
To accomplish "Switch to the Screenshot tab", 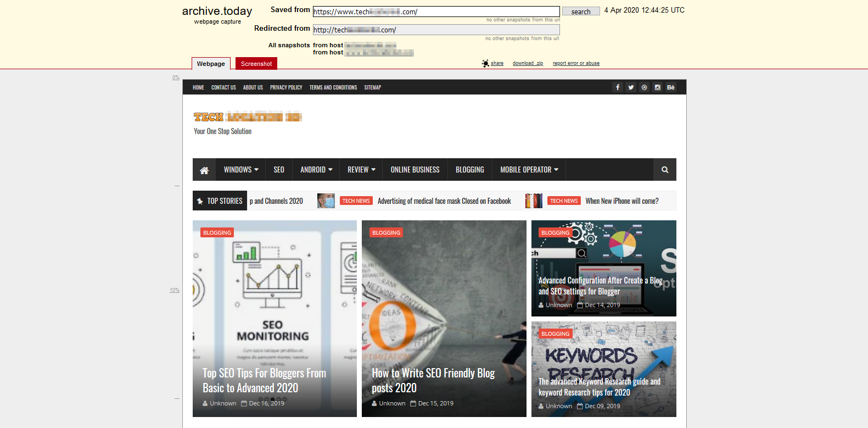I will (x=256, y=64).
